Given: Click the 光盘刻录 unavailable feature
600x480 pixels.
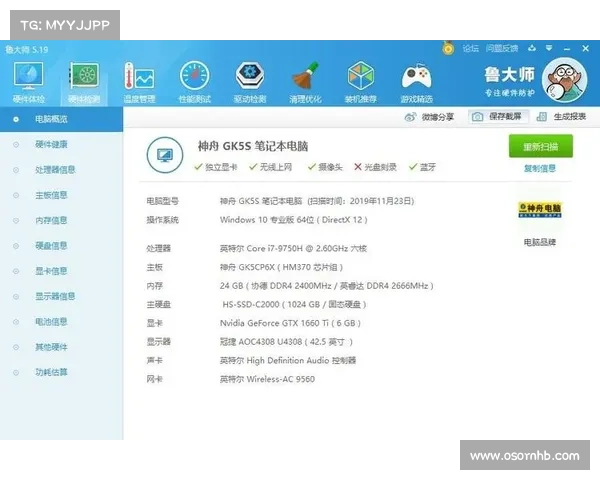Looking at the screenshot, I should pos(375,167).
